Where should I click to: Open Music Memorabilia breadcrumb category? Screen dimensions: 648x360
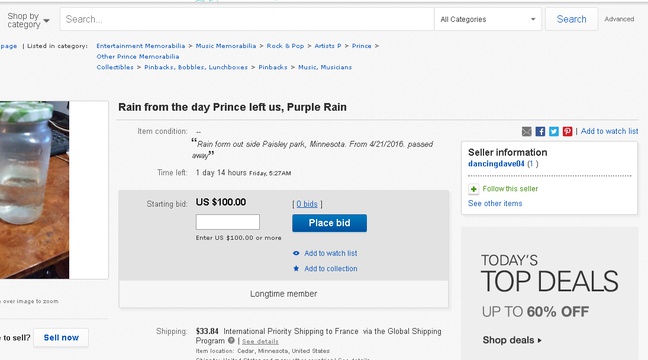[x=226, y=46]
